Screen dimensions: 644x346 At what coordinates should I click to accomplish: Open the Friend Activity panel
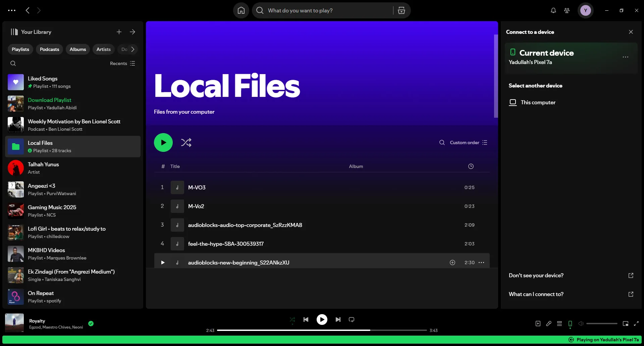click(x=567, y=10)
